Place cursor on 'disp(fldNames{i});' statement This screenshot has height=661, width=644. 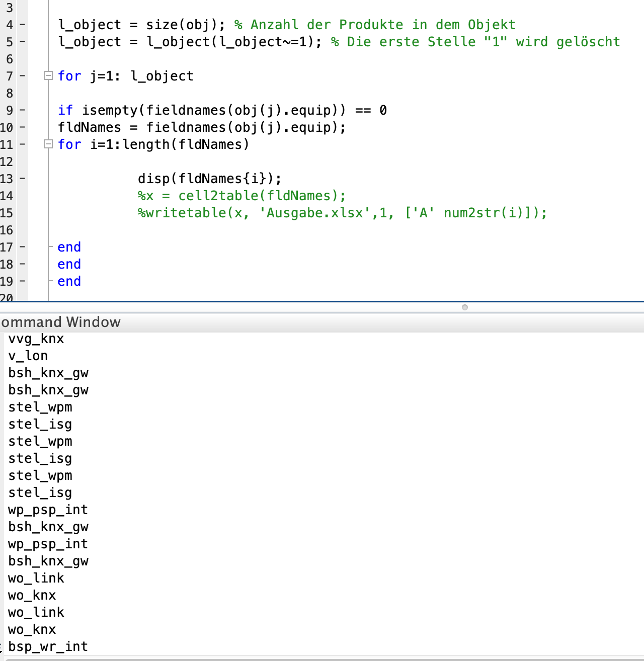tap(209, 179)
